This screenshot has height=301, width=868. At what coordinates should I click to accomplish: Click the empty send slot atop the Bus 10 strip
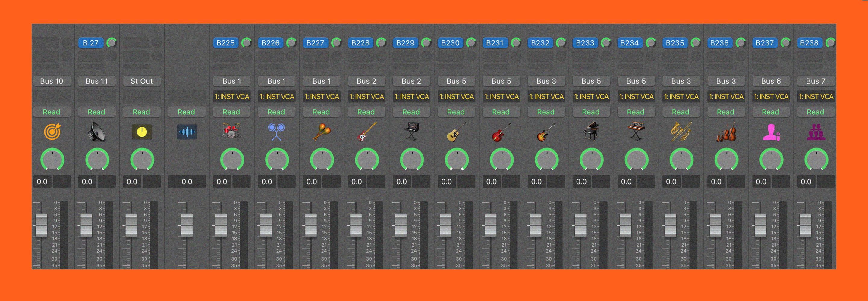coord(46,43)
